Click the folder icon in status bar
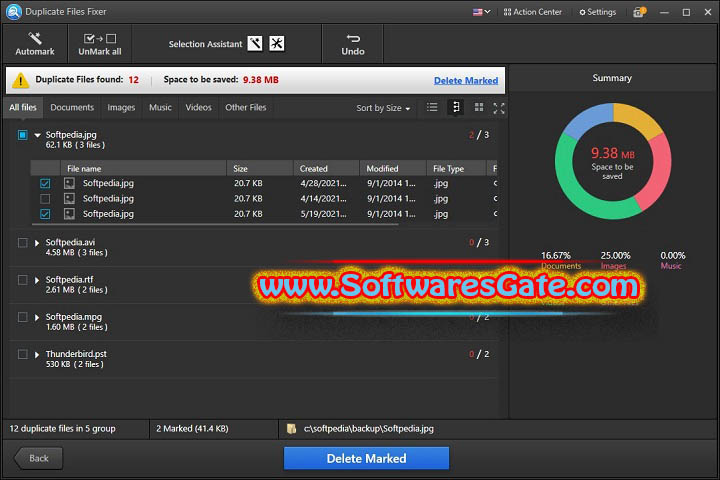This screenshot has height=480, width=720. pos(291,429)
